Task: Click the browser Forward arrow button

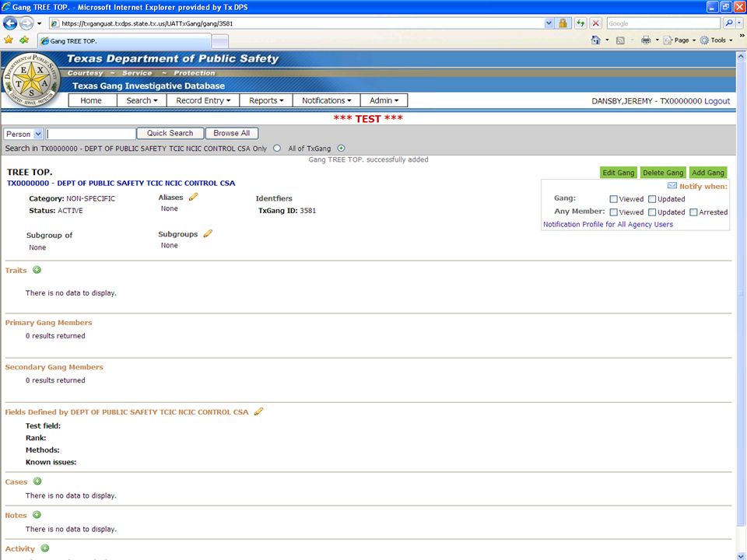Action: pyautogui.click(x=26, y=23)
